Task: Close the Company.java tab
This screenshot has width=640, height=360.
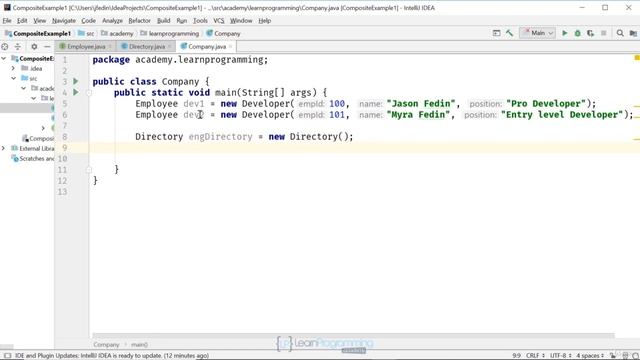Action: click(230, 47)
